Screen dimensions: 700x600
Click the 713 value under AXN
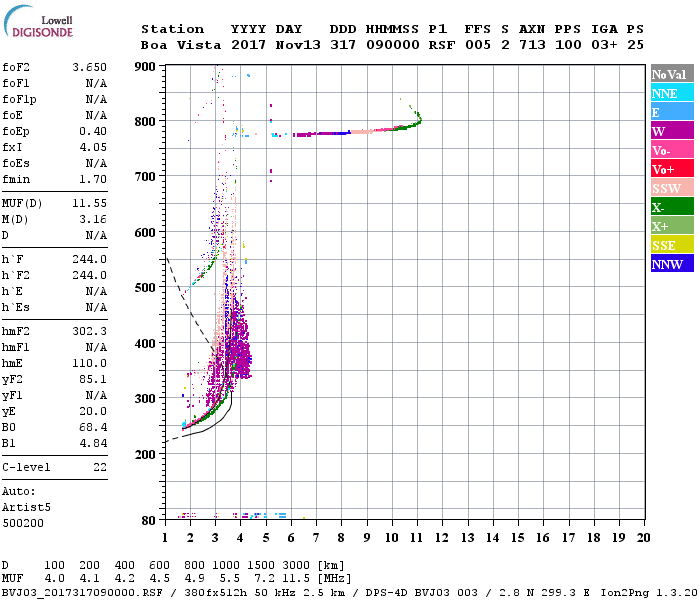[x=532, y=45]
